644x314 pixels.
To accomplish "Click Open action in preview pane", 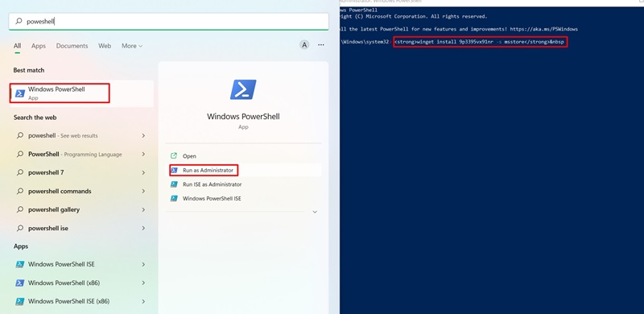I will click(243, 156).
